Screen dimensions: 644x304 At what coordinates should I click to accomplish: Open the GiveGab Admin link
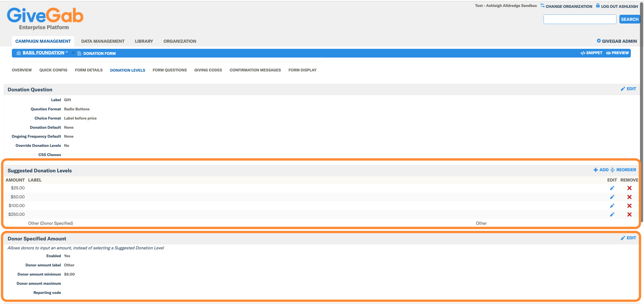(619, 41)
